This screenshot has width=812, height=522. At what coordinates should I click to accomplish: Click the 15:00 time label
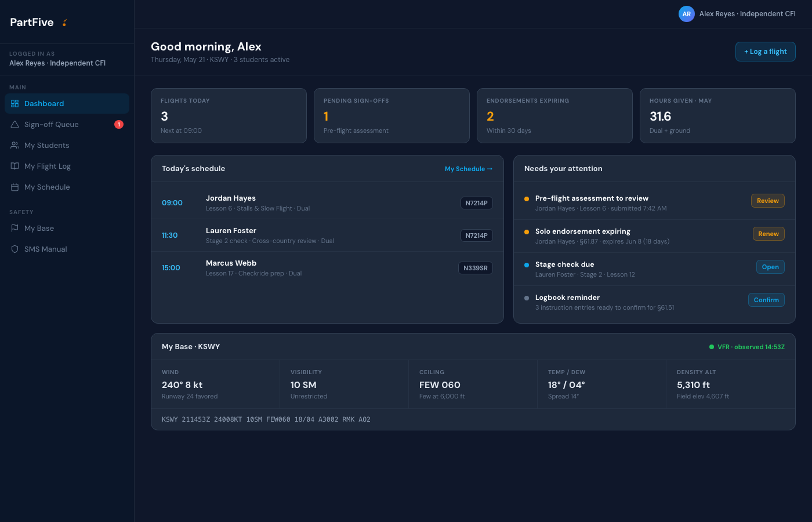[x=171, y=268]
